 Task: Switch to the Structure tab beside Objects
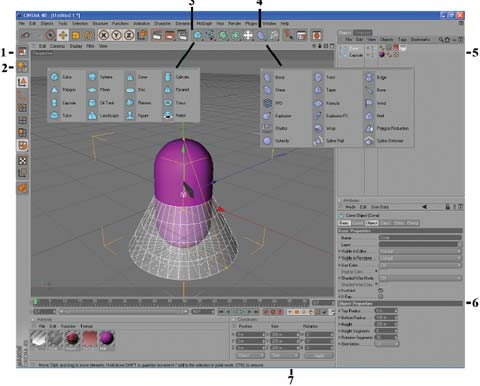pos(362,33)
